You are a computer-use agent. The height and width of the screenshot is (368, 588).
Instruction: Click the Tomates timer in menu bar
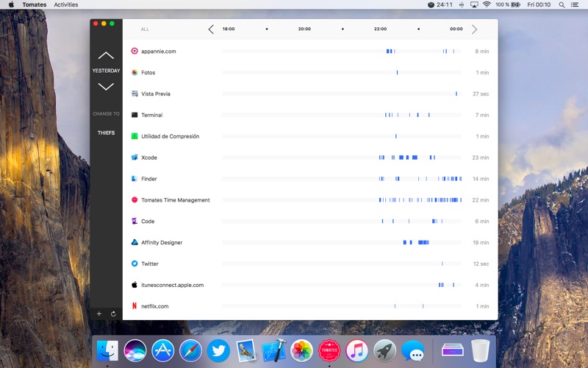tap(440, 4)
